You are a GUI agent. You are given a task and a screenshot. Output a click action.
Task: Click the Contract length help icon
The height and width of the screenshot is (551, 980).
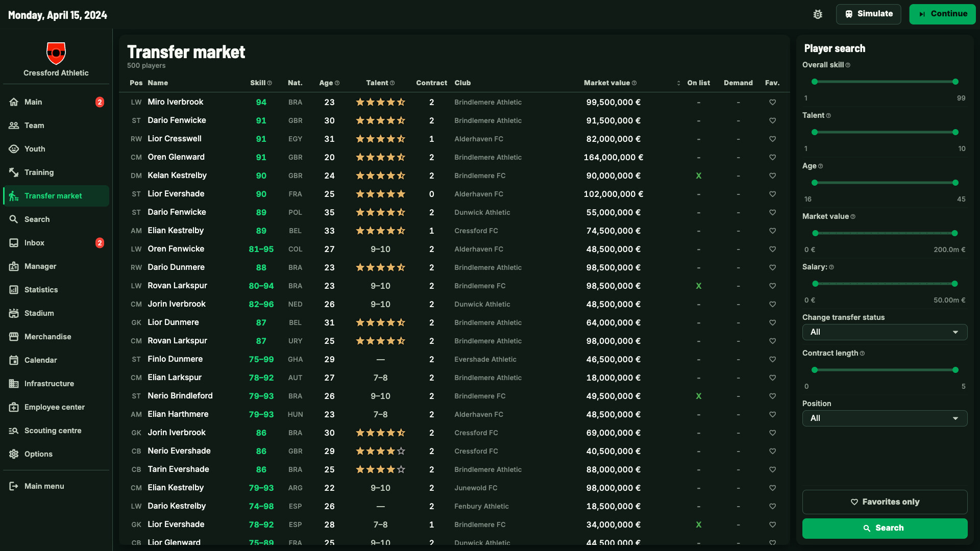pyautogui.click(x=862, y=354)
